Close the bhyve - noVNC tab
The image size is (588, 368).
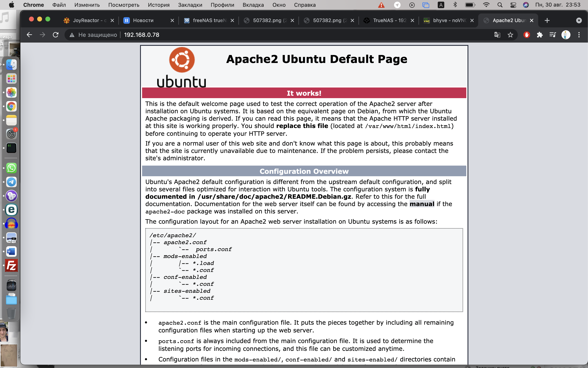472,20
